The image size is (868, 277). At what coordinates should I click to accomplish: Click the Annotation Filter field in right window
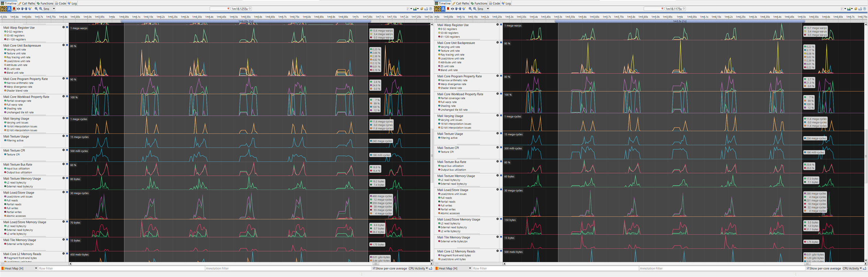pos(722,268)
